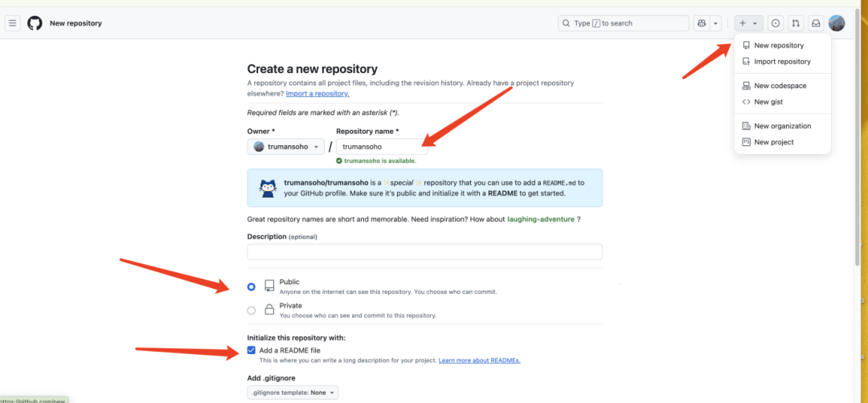The height and width of the screenshot is (403, 868).
Task: Open the user profile avatar menu
Action: [837, 23]
